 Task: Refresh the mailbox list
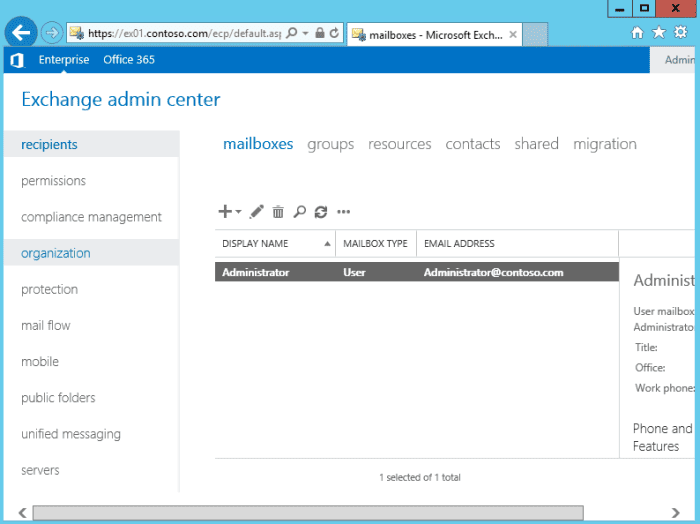pyautogui.click(x=321, y=212)
